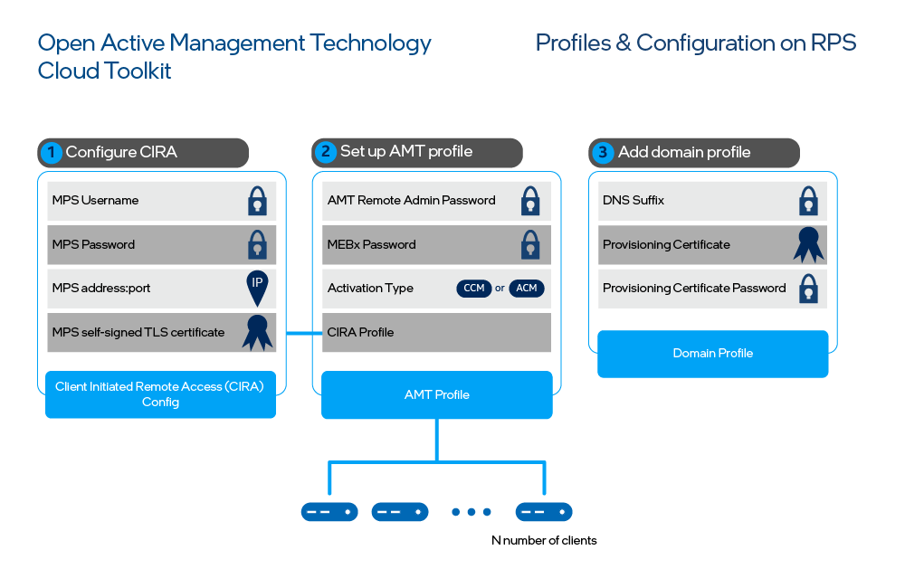Click the certificate ribbon on Provisioning Certificate
Viewport: 905px width, 588px height.
[808, 244]
